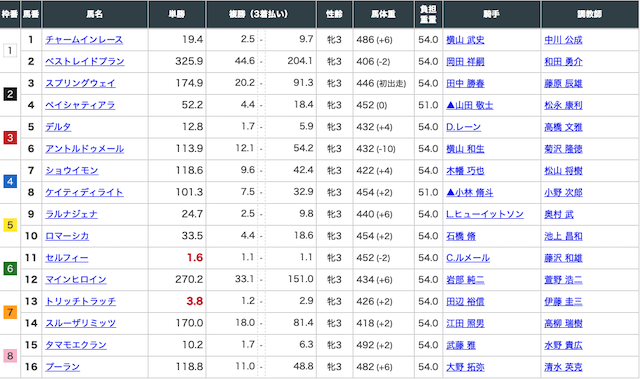Open horse link ラルナジェナ

[x=71, y=214]
